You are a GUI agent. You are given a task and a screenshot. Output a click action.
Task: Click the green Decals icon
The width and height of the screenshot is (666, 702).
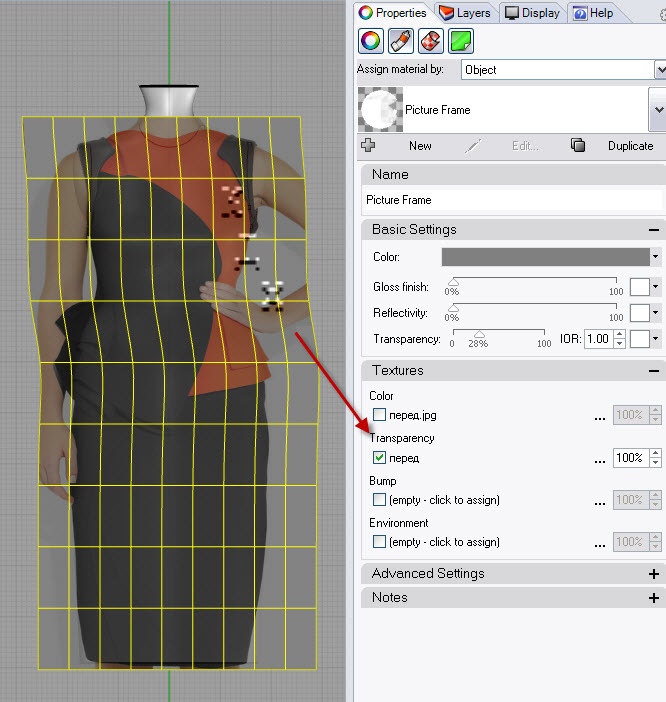click(461, 41)
